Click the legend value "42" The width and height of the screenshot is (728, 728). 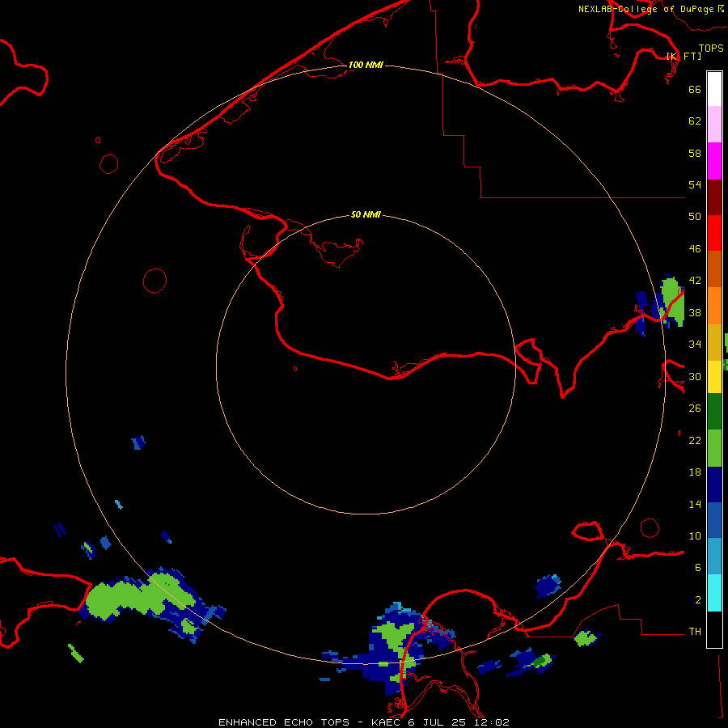pos(695,281)
